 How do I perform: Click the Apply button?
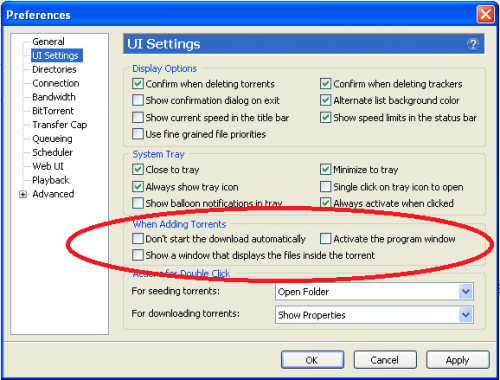pos(458,360)
